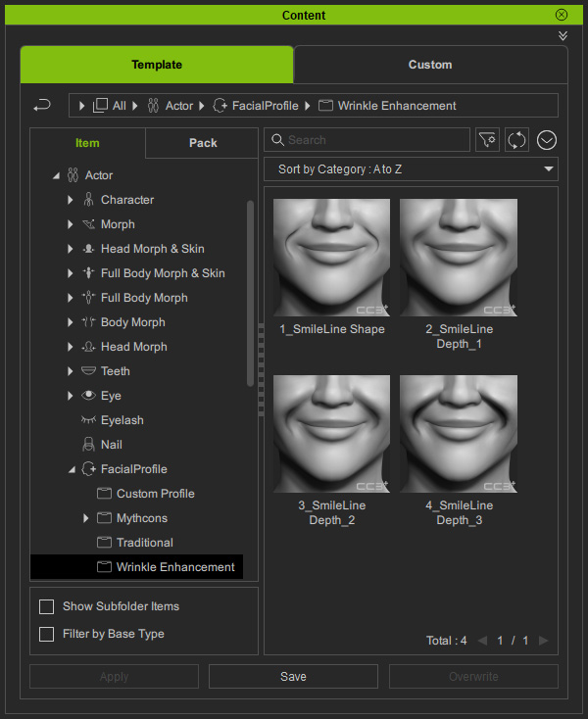The width and height of the screenshot is (588, 719).
Task: Collapse panel with double chevron icon
Action: click(x=563, y=35)
